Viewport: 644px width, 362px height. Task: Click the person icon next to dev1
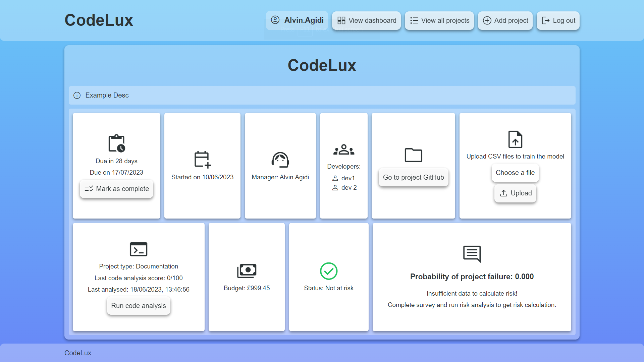336,178
